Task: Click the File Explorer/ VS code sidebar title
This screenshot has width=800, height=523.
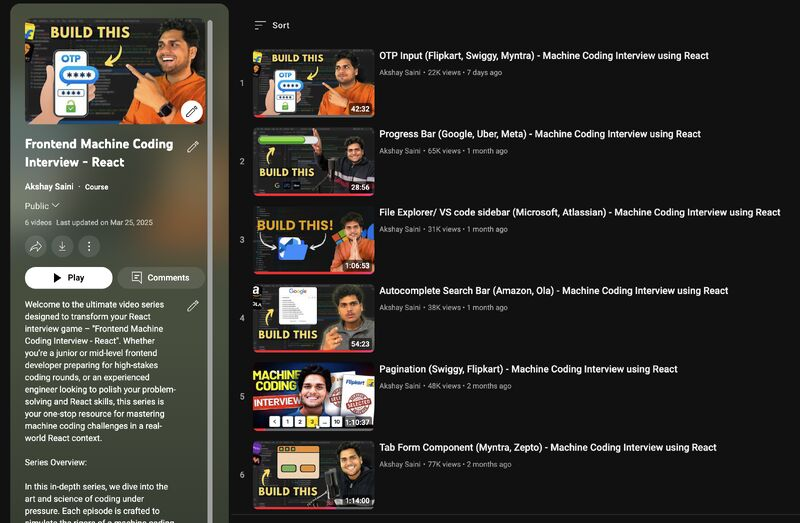Action: (579, 212)
